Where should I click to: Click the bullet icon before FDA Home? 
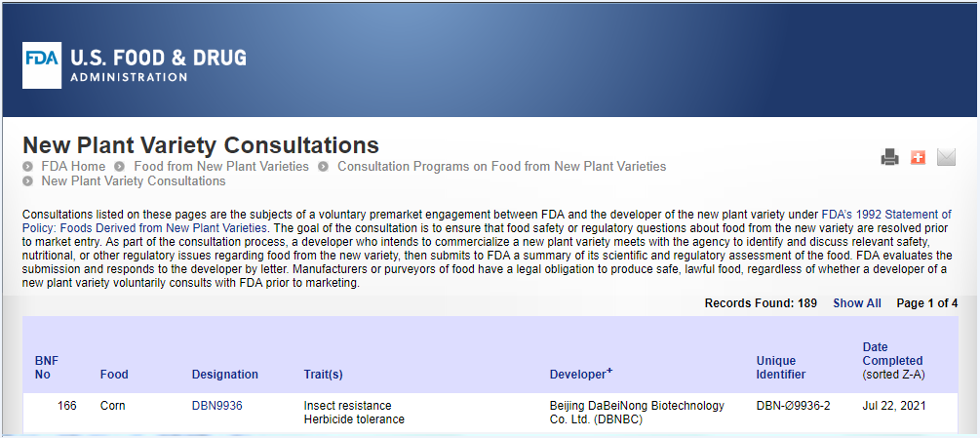pos(27,167)
